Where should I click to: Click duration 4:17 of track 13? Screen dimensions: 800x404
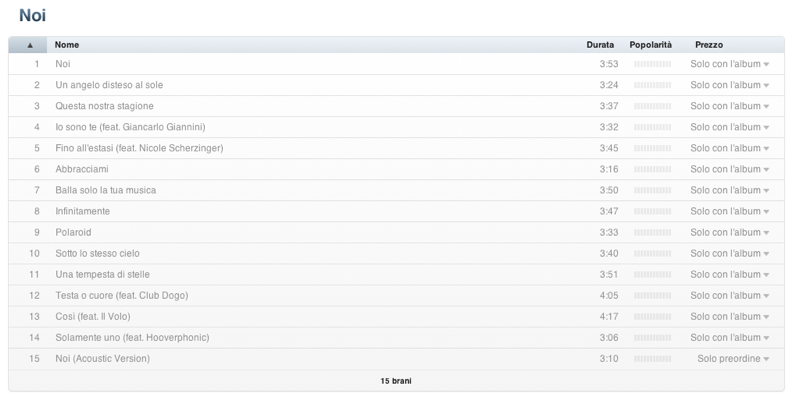(609, 316)
